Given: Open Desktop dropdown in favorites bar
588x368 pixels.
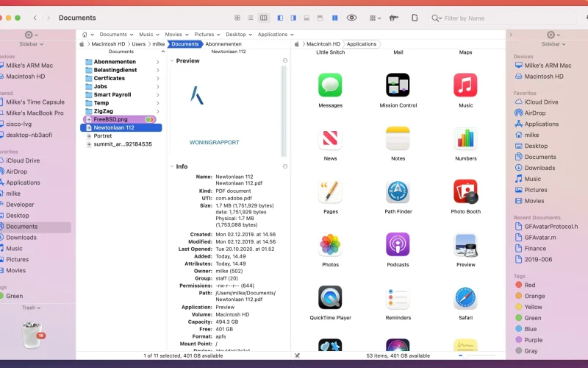Looking at the screenshot, I should coord(239,34).
